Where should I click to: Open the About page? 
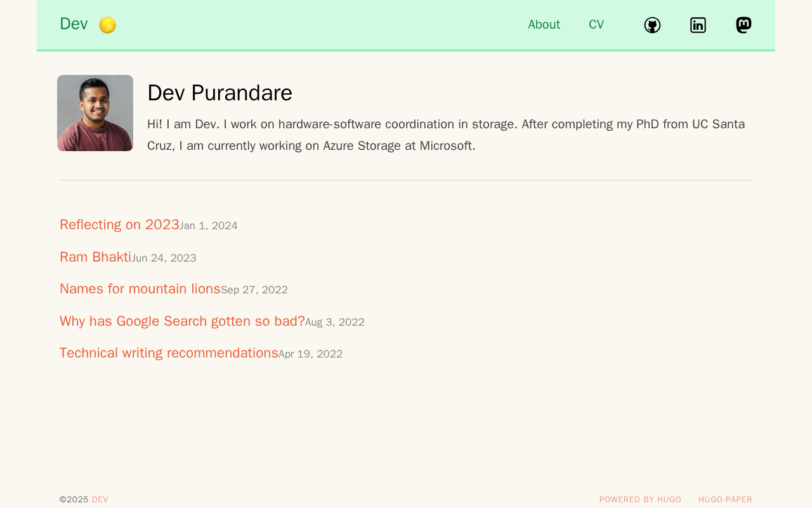(x=544, y=25)
